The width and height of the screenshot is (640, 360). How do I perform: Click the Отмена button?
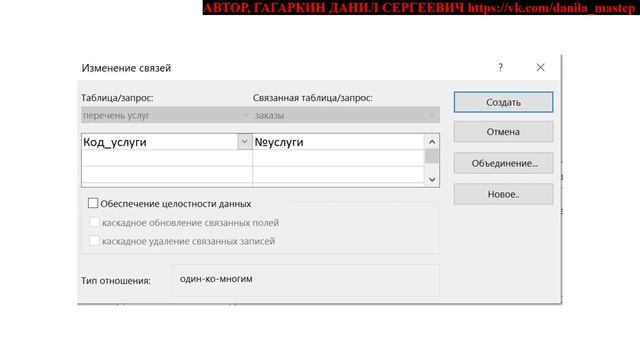pos(503,132)
